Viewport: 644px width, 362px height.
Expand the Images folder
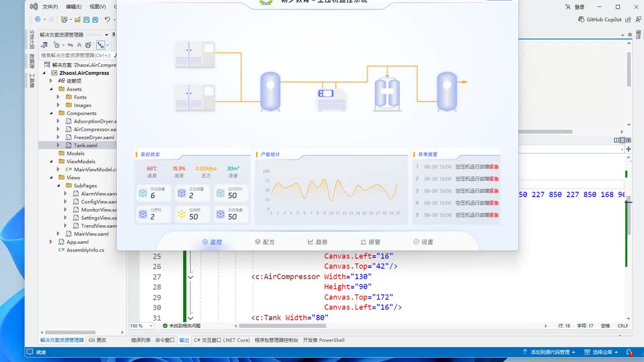point(58,105)
